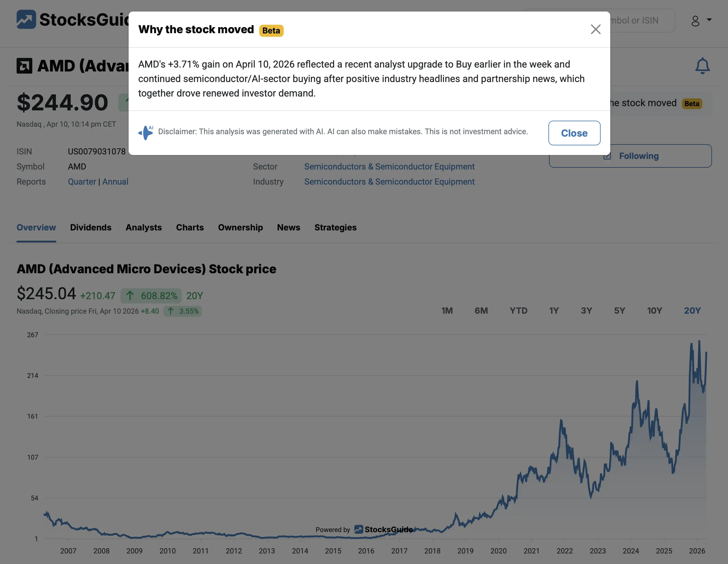The image size is (728, 564).
Task: Open the News tab
Action: pyautogui.click(x=288, y=227)
